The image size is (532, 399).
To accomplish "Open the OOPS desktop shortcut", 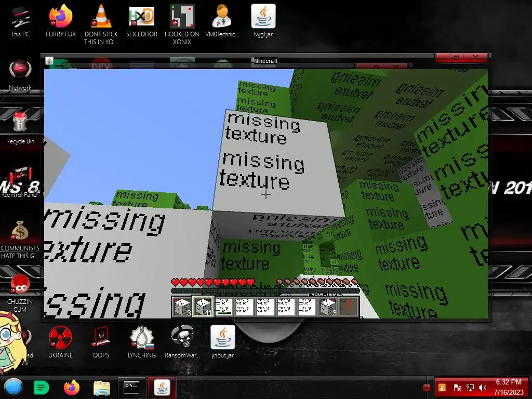I will point(101,342).
